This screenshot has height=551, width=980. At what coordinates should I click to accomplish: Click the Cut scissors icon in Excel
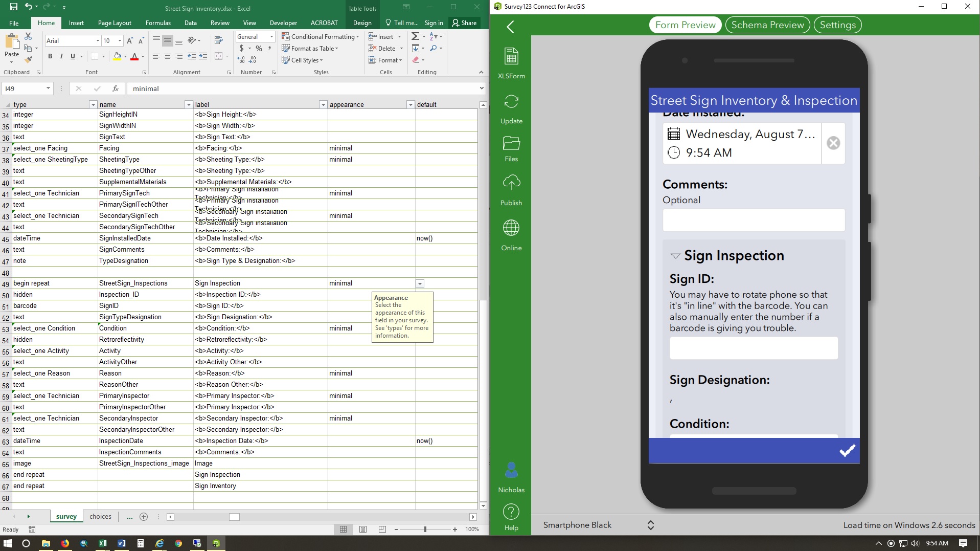[28, 37]
